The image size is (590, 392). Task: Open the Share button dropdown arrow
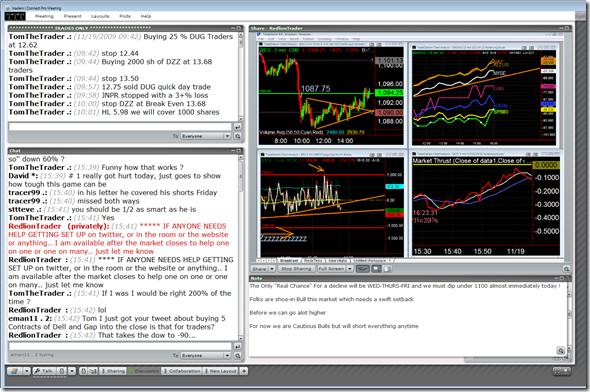click(x=272, y=269)
